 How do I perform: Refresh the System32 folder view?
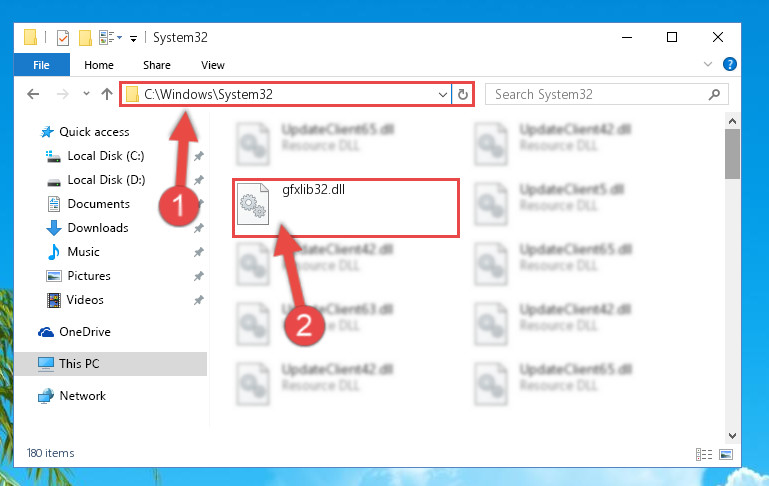462,94
